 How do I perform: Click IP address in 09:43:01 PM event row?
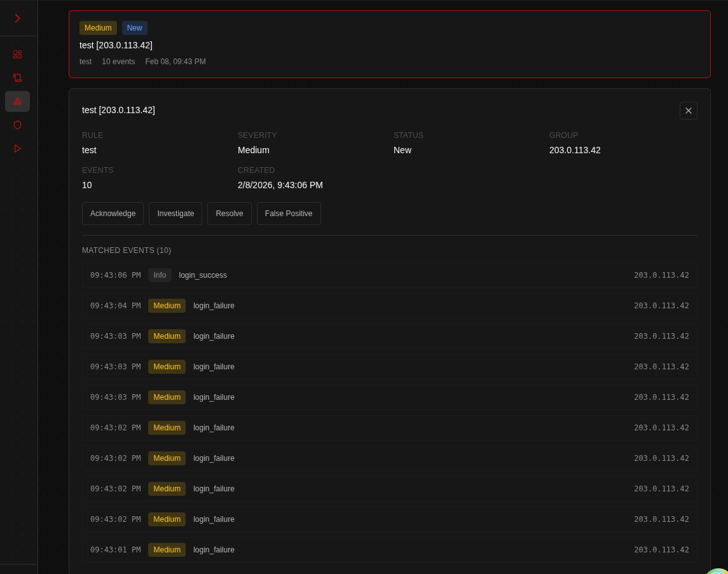click(x=662, y=550)
